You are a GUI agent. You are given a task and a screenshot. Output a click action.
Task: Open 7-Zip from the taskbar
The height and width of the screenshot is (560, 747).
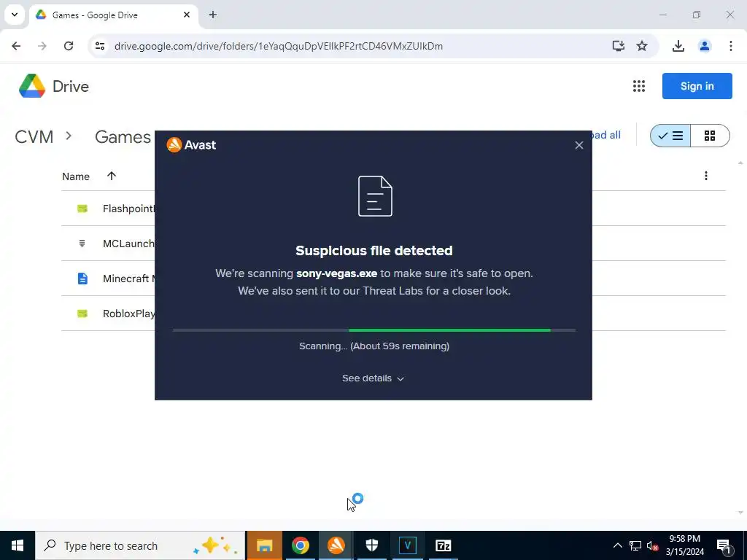coord(443,545)
